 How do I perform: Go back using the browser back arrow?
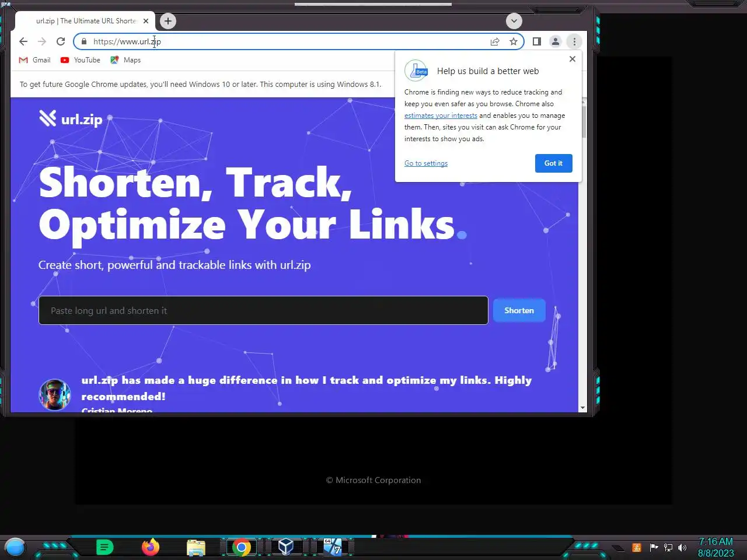click(x=23, y=41)
